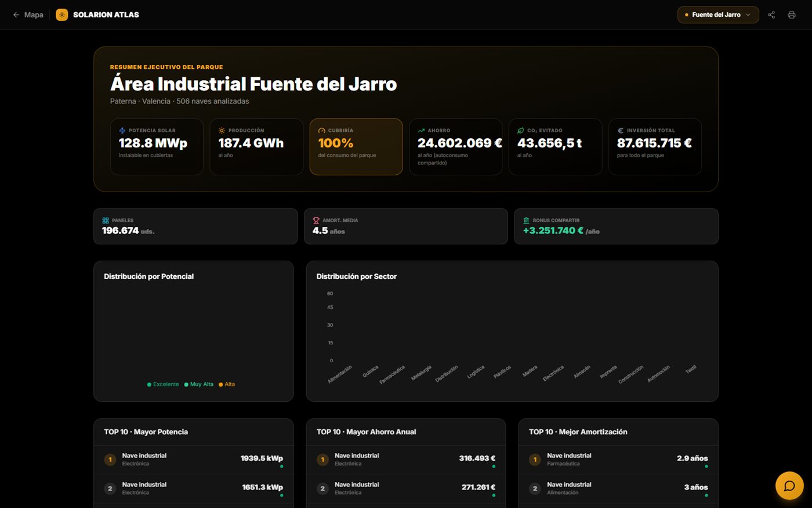The width and height of the screenshot is (812, 508).
Task: Click the 43.656,5 t CO₂ value
Action: (x=549, y=143)
